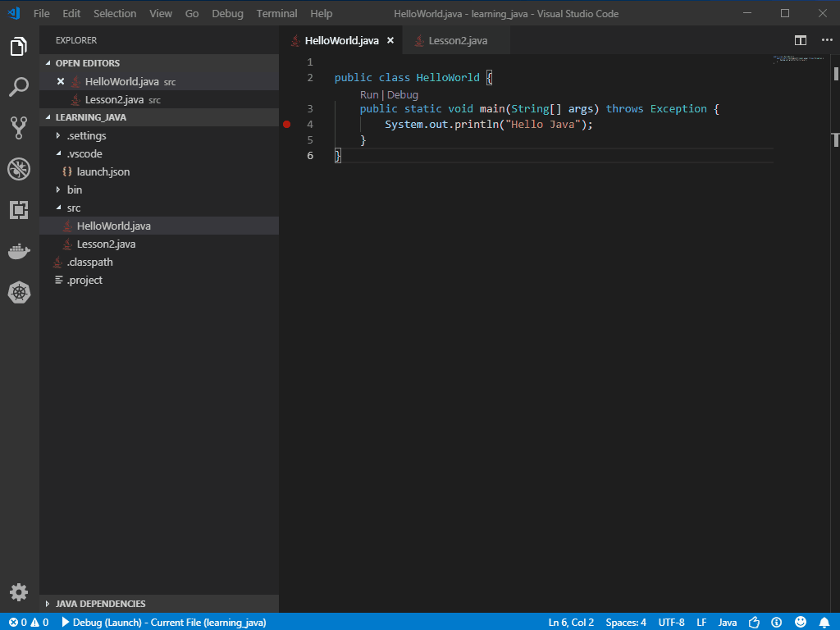The width and height of the screenshot is (840, 630).
Task: Open the Manage gear menu
Action: coord(18,591)
